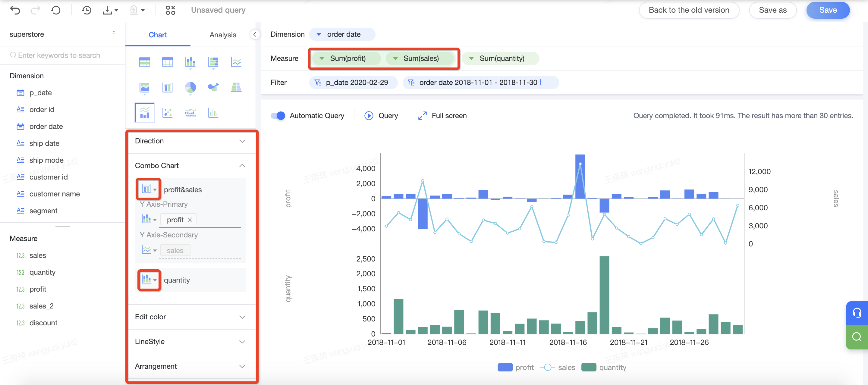Toggle profit series in chart legend
This screenshot has height=385, width=868.
pos(516,367)
